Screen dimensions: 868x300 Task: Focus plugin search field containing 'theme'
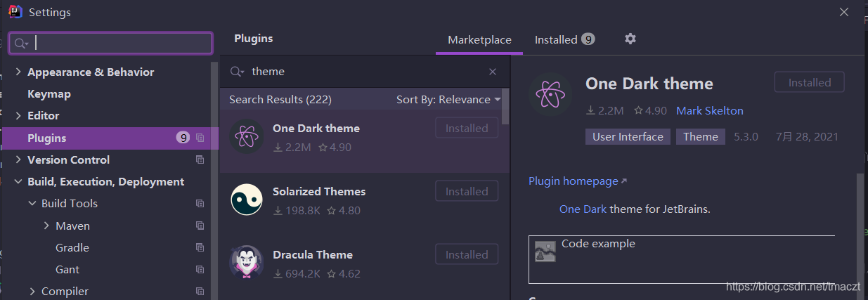click(365, 72)
